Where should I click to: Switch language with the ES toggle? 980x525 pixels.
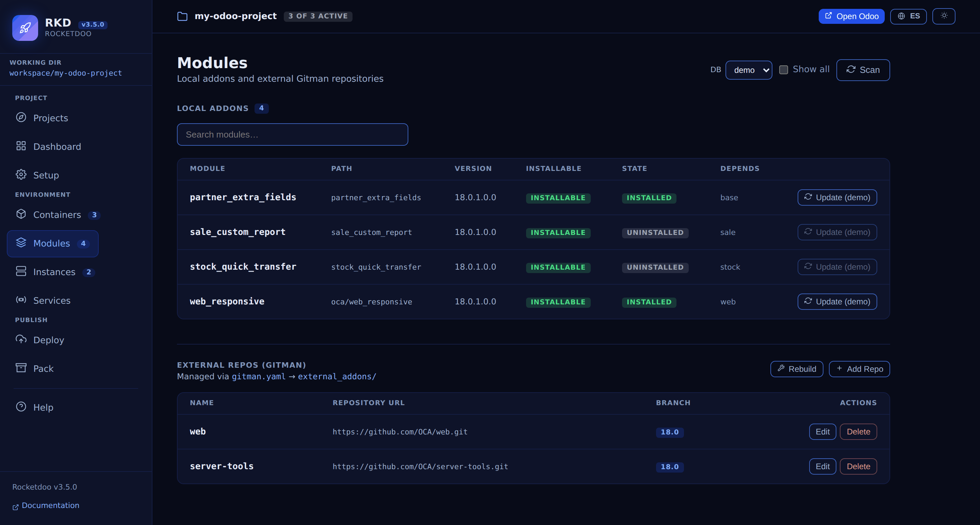pos(909,16)
